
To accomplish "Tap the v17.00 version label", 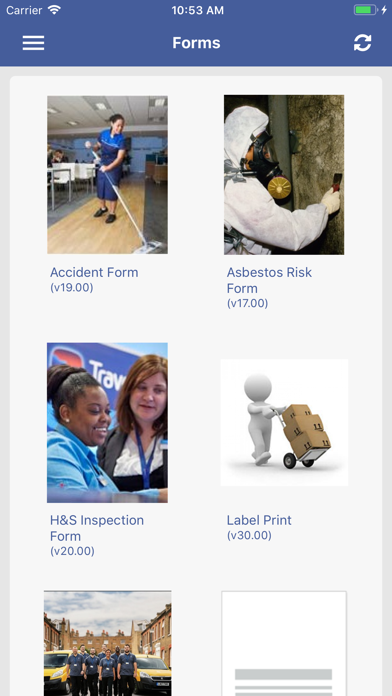I will [x=247, y=304].
